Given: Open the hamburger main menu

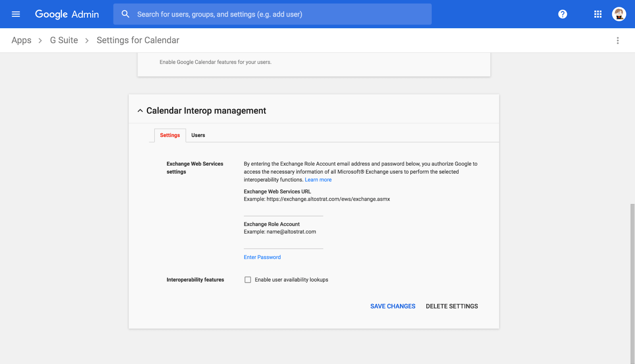Looking at the screenshot, I should 16,14.
